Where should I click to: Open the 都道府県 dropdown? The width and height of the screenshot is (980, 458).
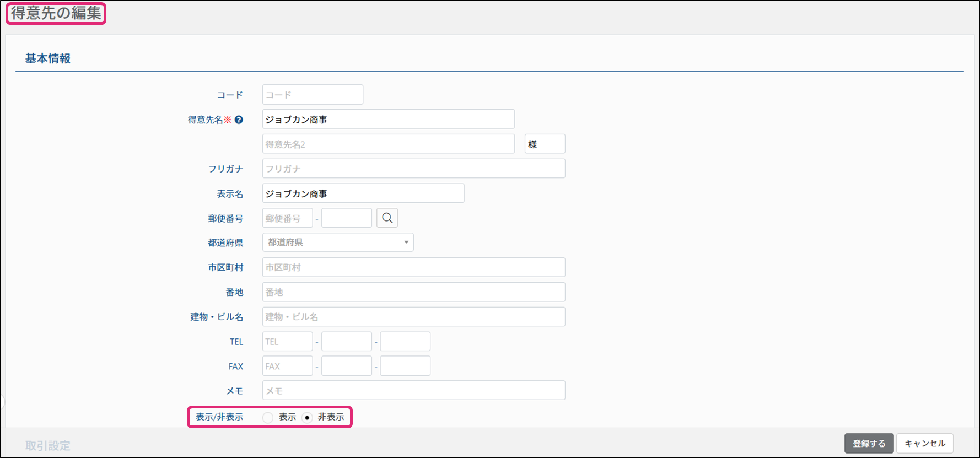(x=338, y=243)
